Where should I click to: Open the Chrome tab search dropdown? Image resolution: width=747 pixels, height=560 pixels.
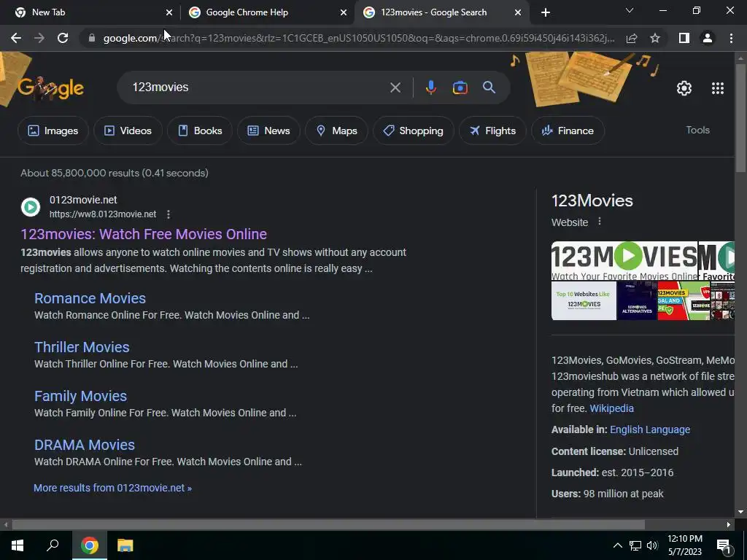tap(630, 10)
